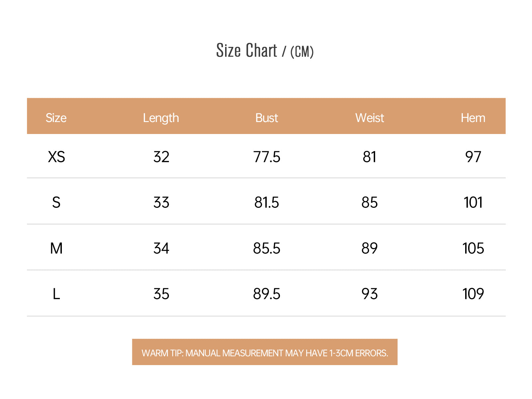Click the 81.5 bust value
Screen dimensions: 532x399
point(267,202)
